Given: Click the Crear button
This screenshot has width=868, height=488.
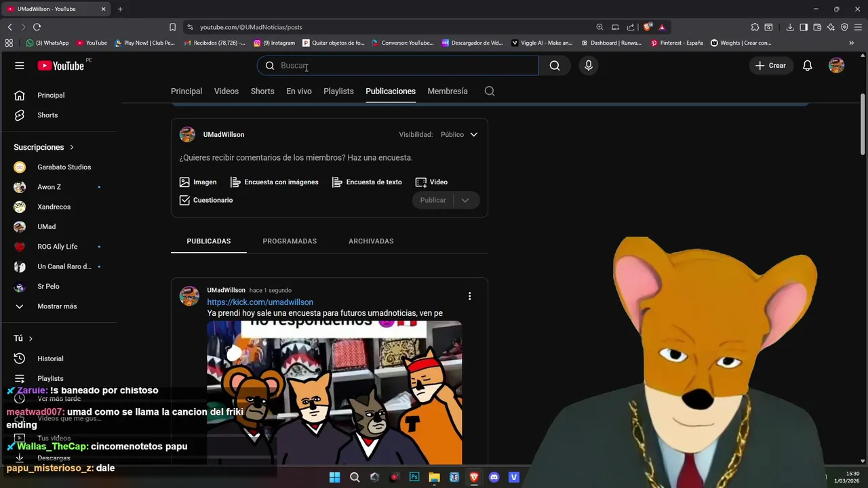Looking at the screenshot, I should coord(771,66).
